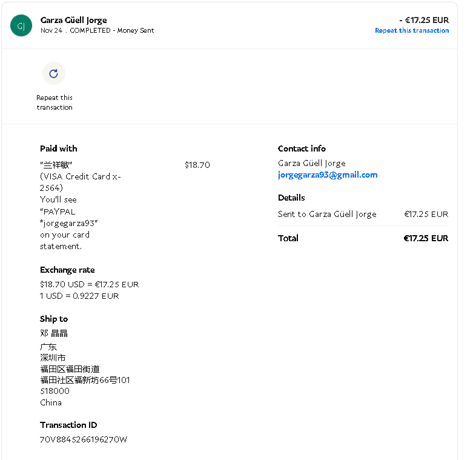Click the jorgegarza93@gmail.com email link
The height and width of the screenshot is (460, 476).
pyautogui.click(x=328, y=175)
